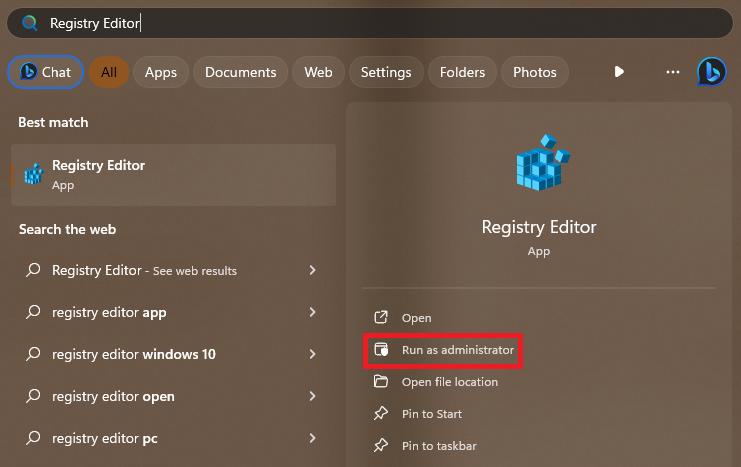Expand the 'registry editor pc' suggestion chevron
The height and width of the screenshot is (467, 741).
pyautogui.click(x=313, y=438)
